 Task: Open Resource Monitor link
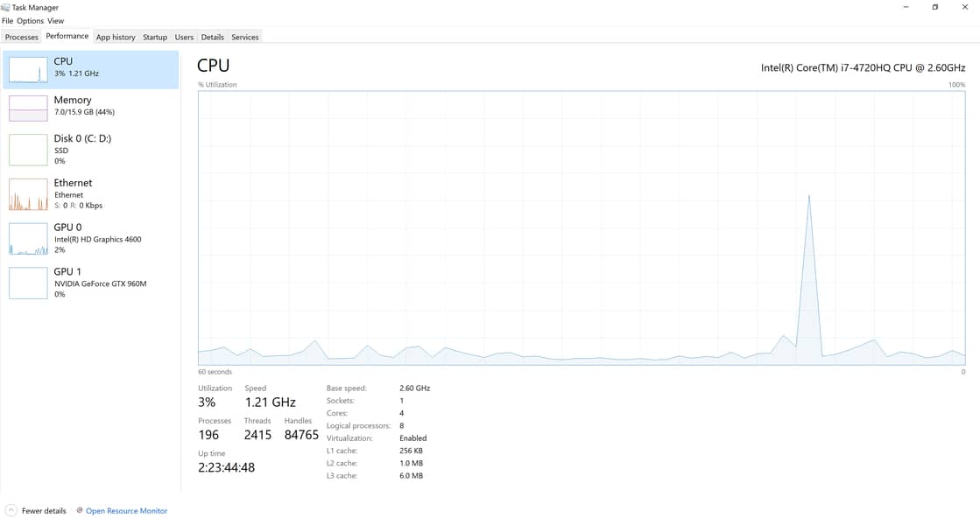click(x=126, y=511)
